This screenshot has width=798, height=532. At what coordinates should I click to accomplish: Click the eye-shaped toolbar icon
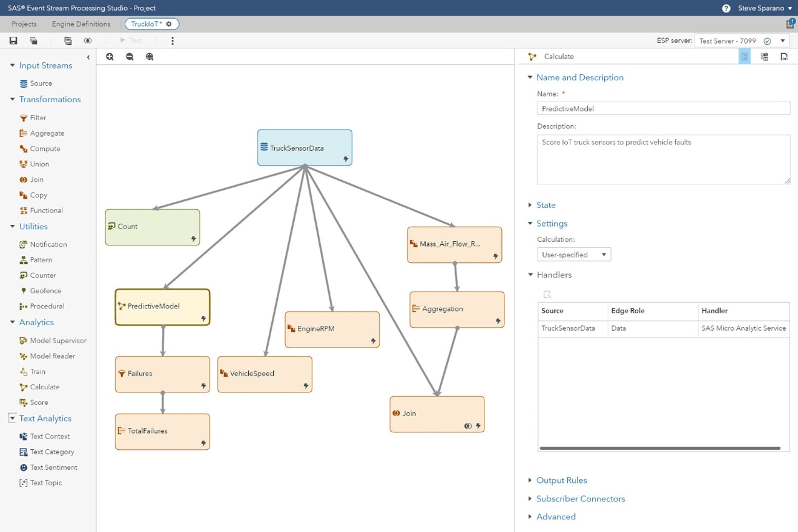pos(88,40)
